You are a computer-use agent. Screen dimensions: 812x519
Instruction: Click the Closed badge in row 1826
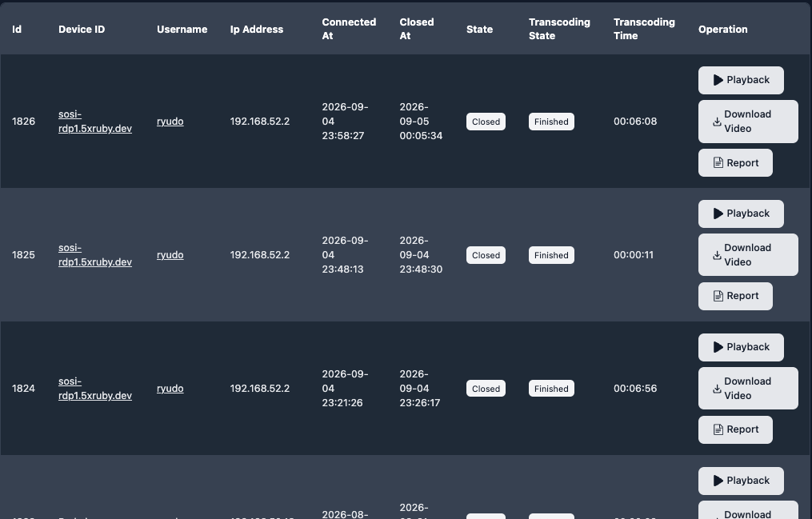[x=486, y=122]
